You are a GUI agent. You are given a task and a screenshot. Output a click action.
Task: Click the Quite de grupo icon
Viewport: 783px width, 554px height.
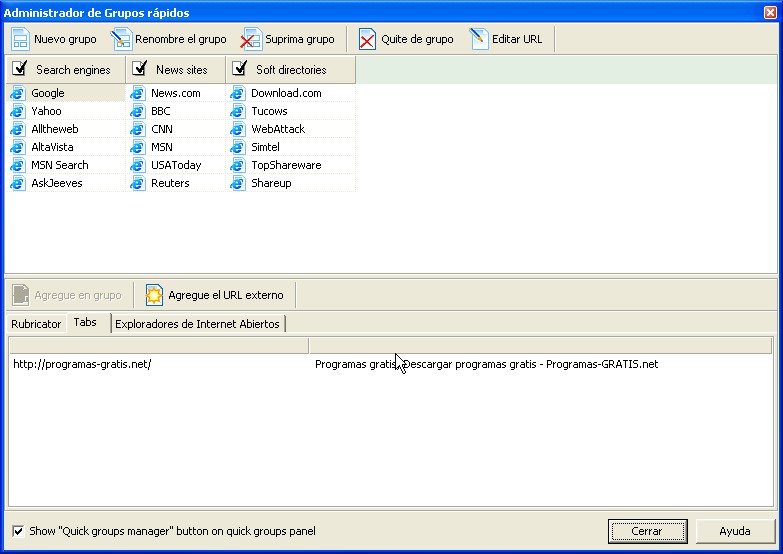point(367,39)
